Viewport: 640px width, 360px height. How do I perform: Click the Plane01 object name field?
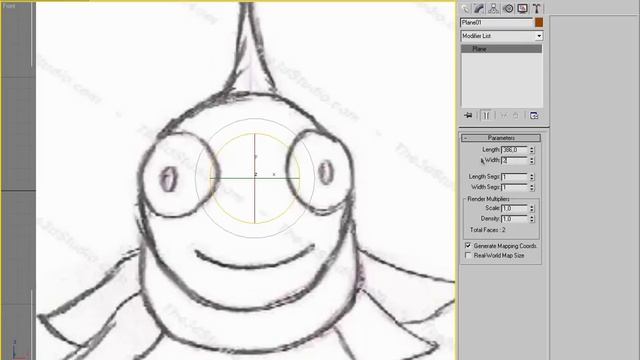point(496,22)
